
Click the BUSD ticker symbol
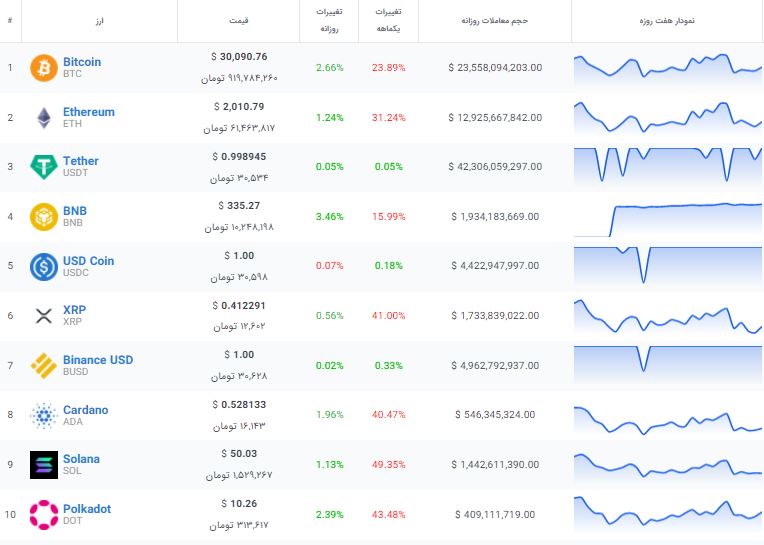(76, 372)
